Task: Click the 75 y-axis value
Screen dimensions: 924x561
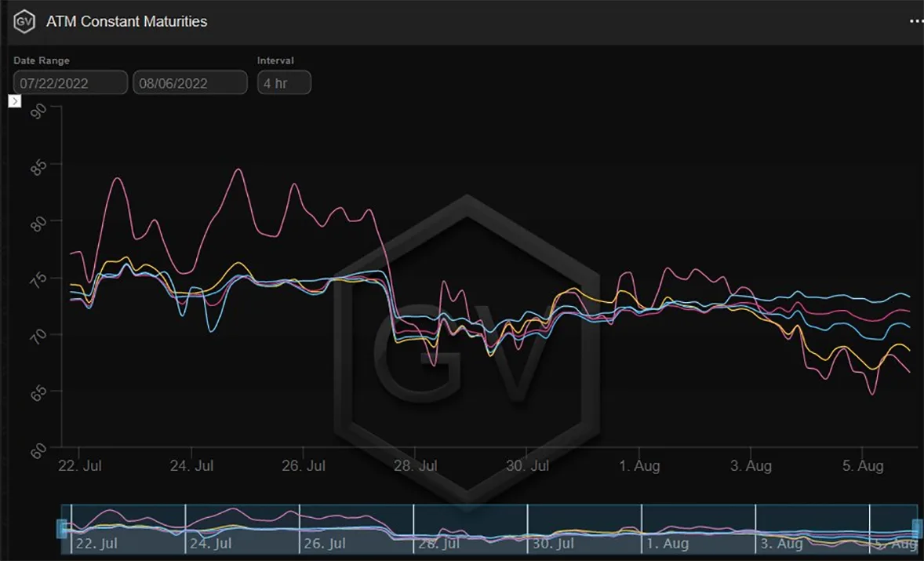Action: [39, 281]
